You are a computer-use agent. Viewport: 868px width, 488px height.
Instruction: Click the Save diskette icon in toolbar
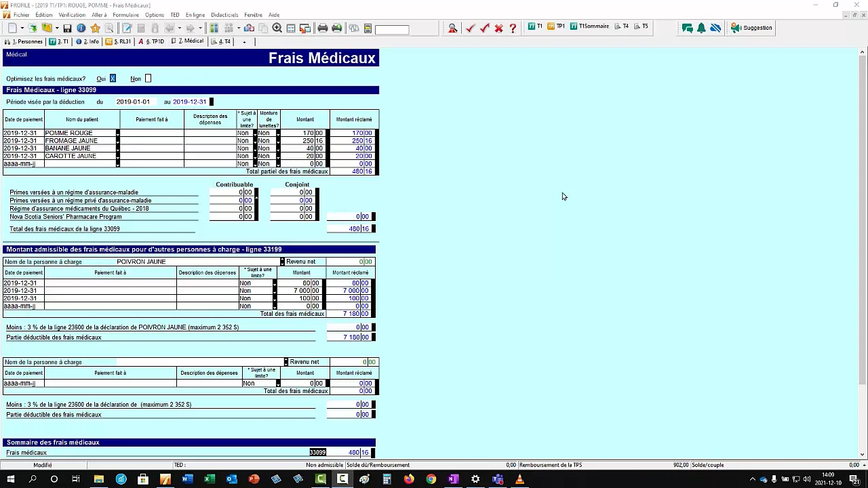tap(67, 28)
